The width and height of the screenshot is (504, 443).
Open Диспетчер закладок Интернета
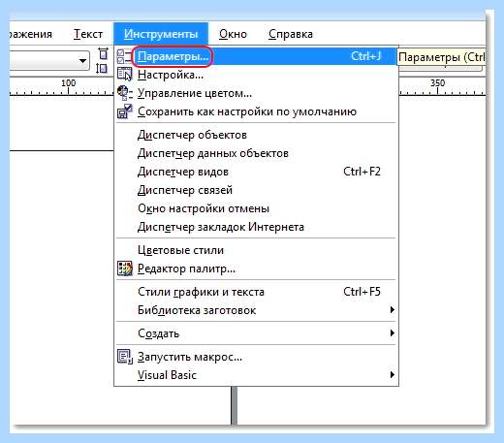[x=256, y=227]
